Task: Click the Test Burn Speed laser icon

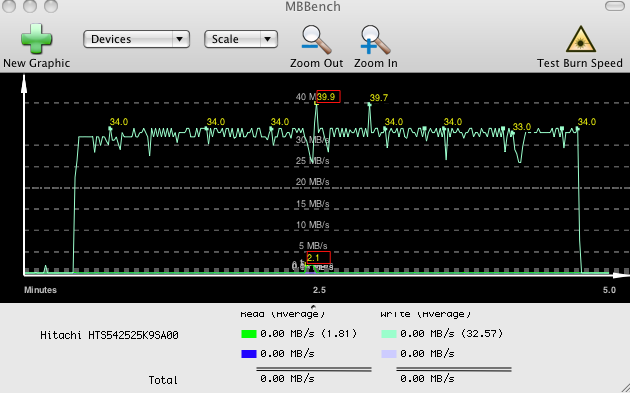Action: click(580, 39)
